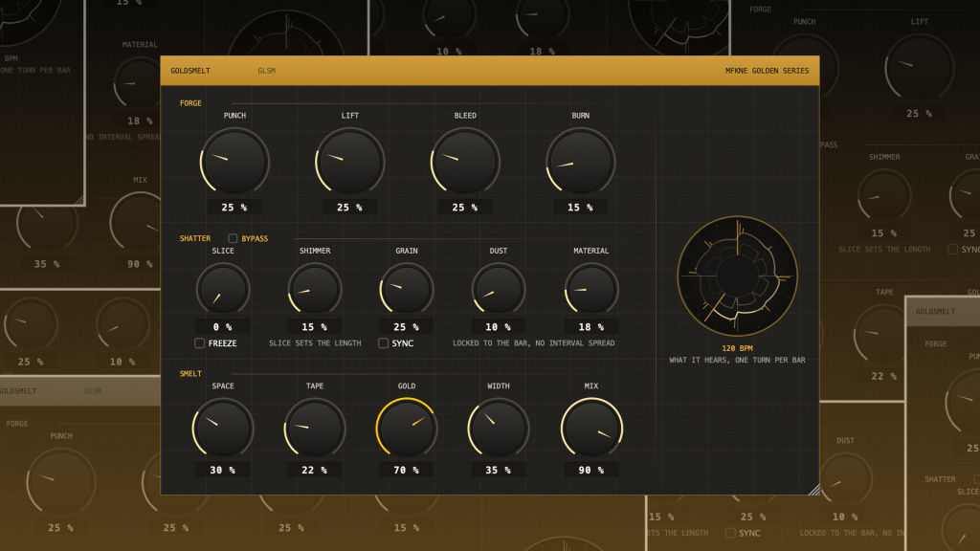Select the BLEED knob in the Forge section
This screenshot has height=551, width=980.
pyautogui.click(x=465, y=162)
